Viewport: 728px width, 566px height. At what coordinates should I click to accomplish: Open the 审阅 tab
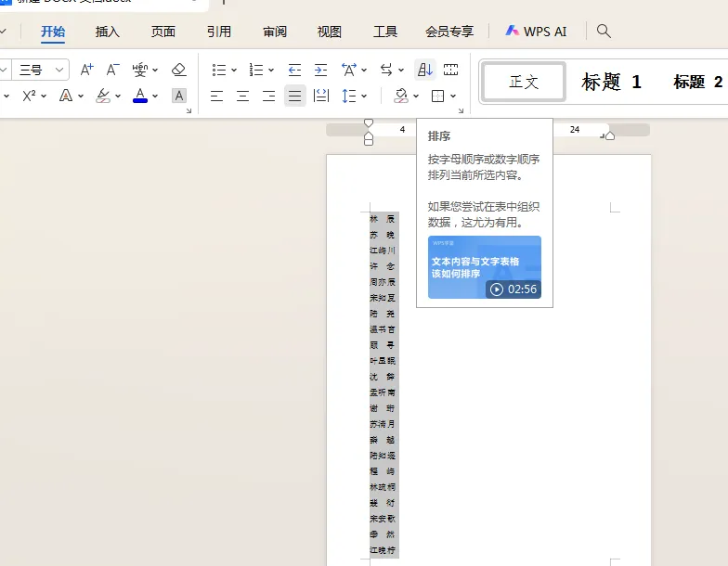(275, 32)
